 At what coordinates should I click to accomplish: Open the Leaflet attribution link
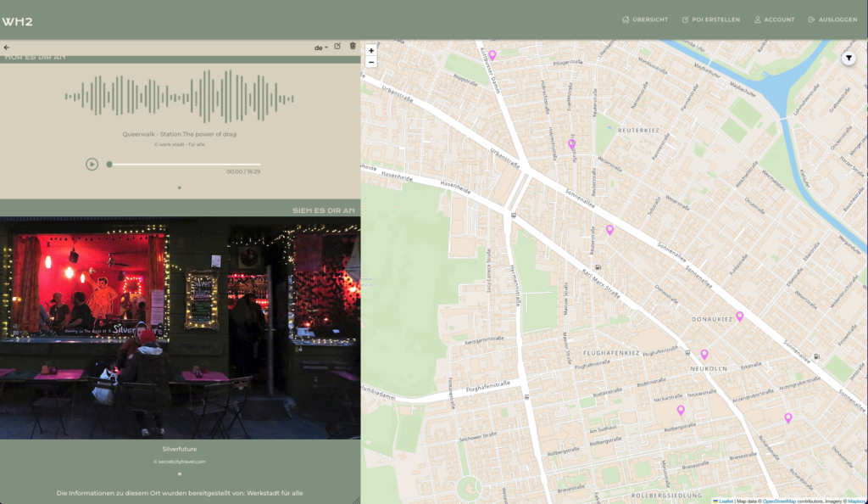coord(726,501)
